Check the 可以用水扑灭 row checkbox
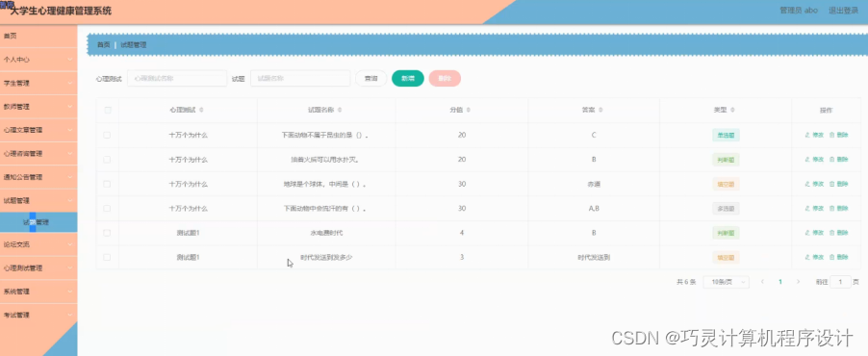 (x=108, y=160)
